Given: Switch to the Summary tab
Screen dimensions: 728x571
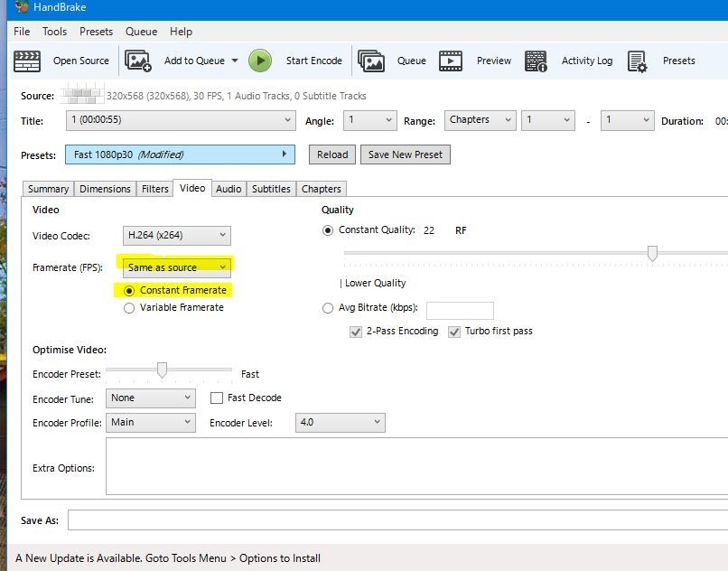Looking at the screenshot, I should click(x=48, y=189).
